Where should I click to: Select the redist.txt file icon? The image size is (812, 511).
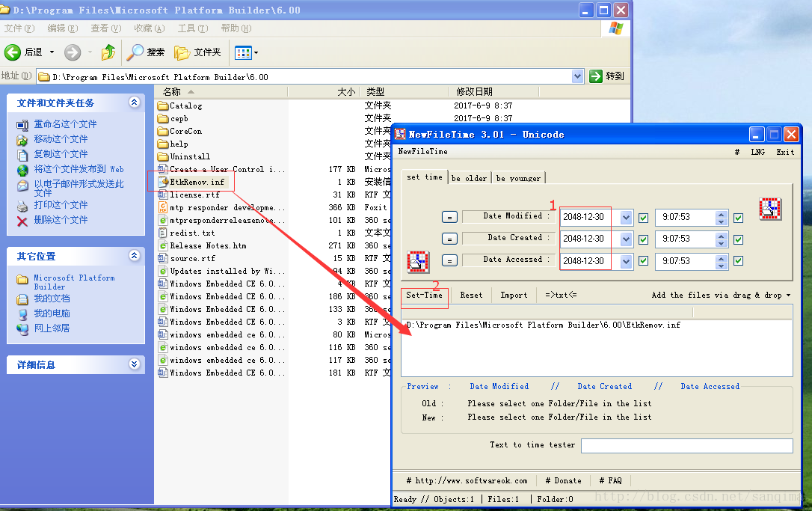pyautogui.click(x=163, y=233)
